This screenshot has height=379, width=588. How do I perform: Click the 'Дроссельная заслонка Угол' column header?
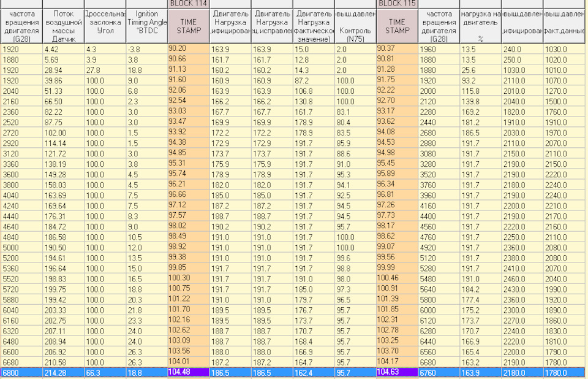click(x=105, y=26)
